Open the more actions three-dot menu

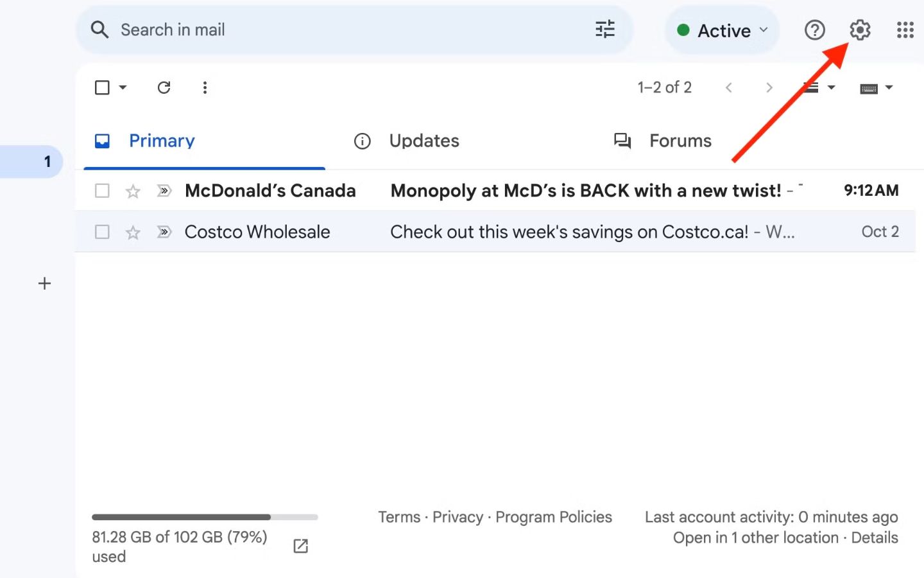coord(205,87)
